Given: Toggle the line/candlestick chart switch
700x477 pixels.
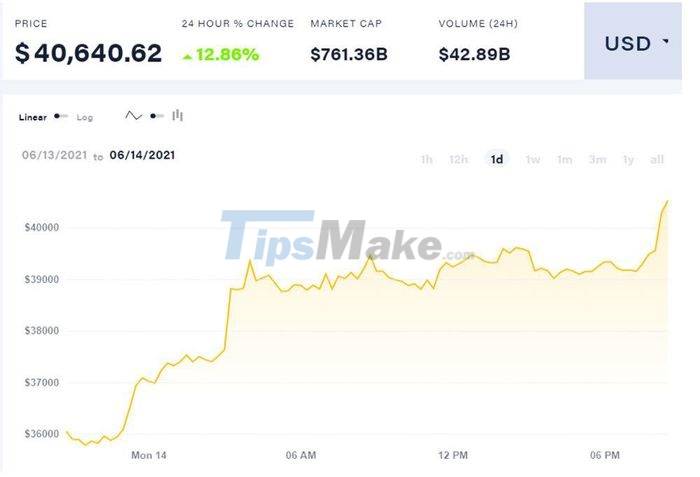Looking at the screenshot, I should click(156, 116).
